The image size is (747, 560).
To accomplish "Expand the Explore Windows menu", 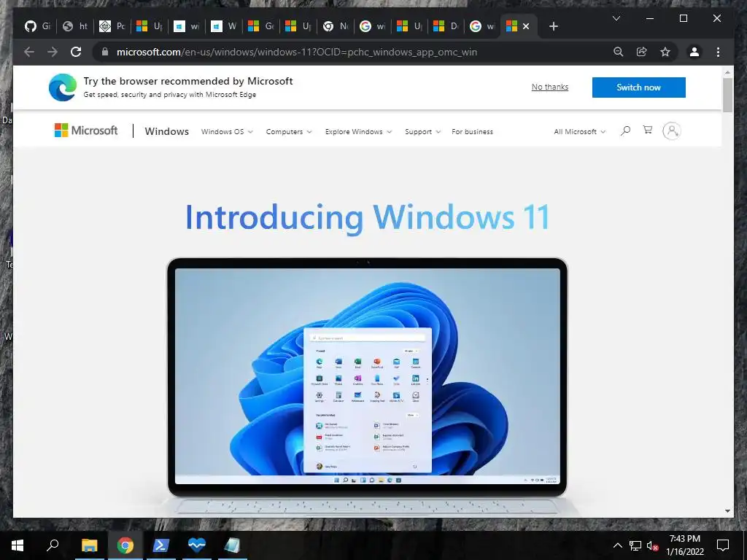I will 358,132.
